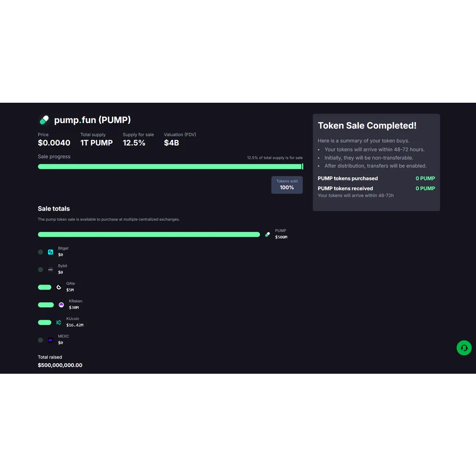The image size is (476, 476).
Task: Click the Bitget exchange icon
Action: [x=50, y=252]
